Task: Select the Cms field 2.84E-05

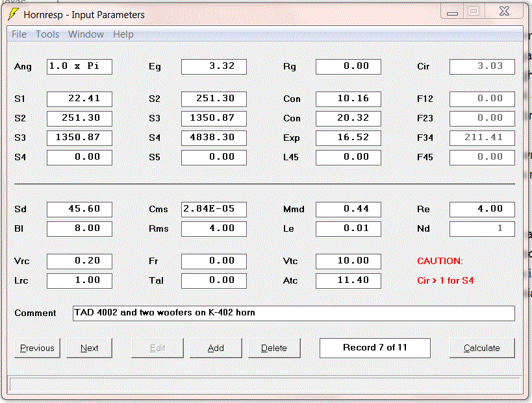Action: coord(214,210)
